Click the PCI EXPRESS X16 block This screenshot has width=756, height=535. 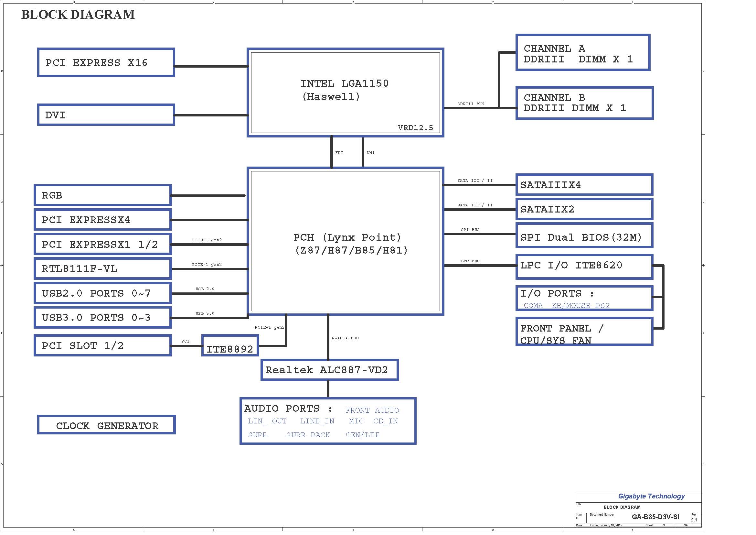point(106,63)
